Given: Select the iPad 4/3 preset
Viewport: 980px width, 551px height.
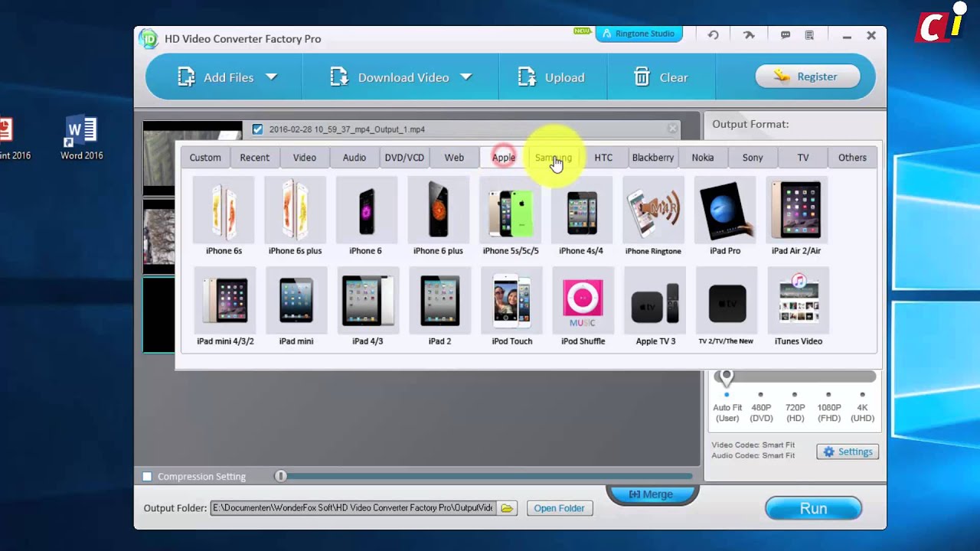Looking at the screenshot, I should click(x=367, y=307).
